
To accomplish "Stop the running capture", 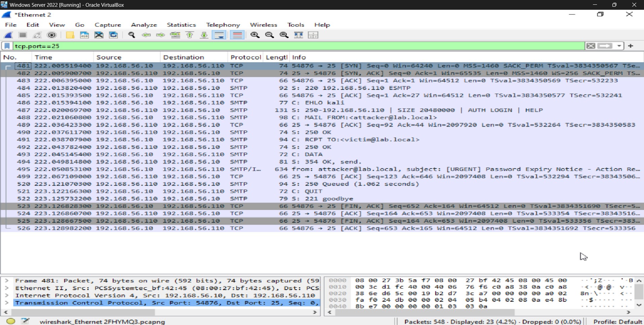I will point(23,35).
